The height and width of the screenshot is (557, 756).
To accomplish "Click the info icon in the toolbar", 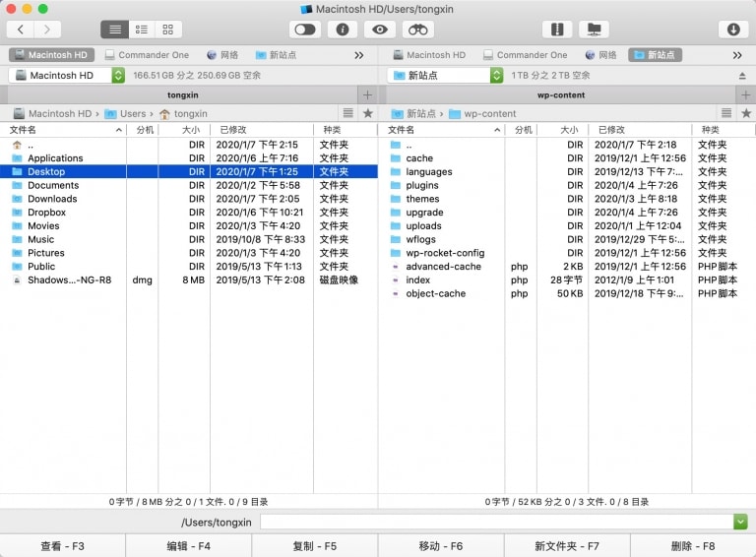I will tap(343, 30).
